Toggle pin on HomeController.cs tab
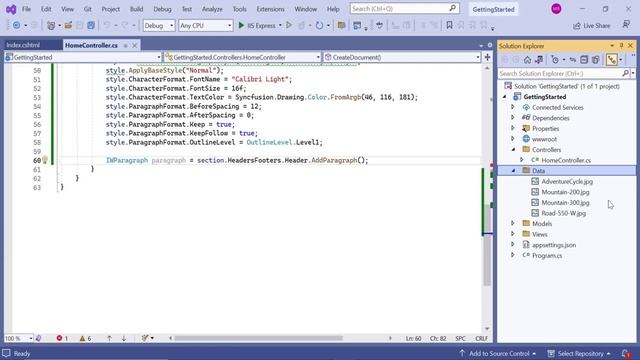640x360 pixels. [x=126, y=45]
